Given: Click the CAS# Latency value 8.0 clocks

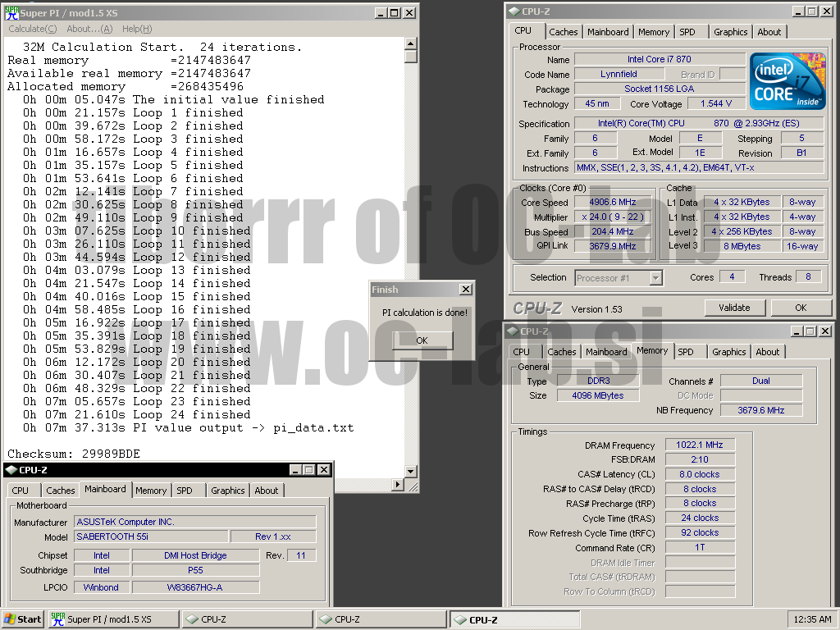Looking at the screenshot, I should tap(700, 474).
